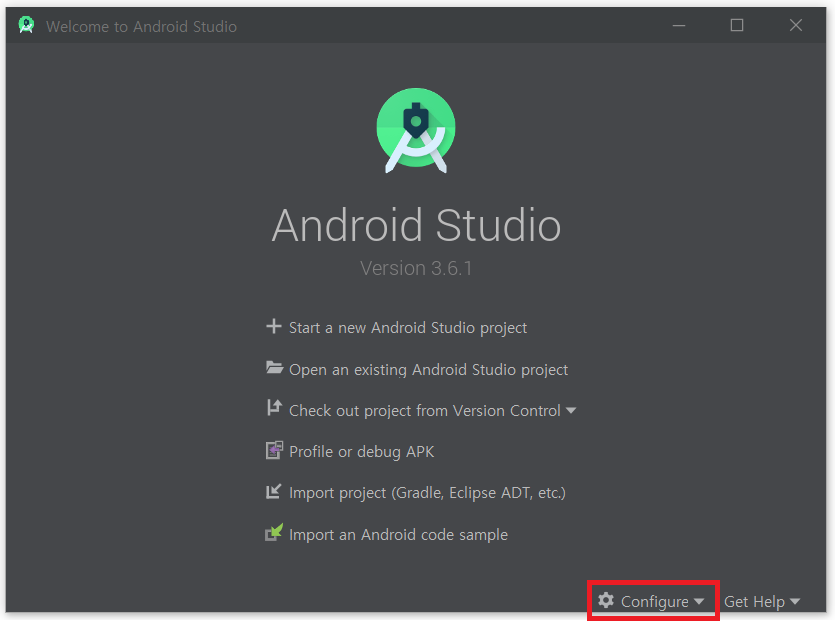This screenshot has height=628, width=835.
Task: Open the Configure label menu
Action: coord(654,601)
